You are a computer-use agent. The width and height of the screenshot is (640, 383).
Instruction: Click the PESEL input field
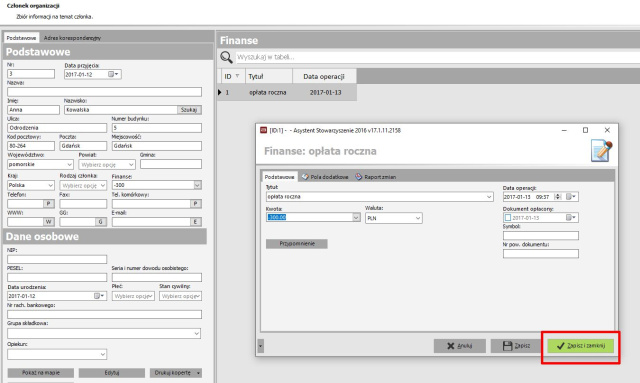tap(57, 277)
